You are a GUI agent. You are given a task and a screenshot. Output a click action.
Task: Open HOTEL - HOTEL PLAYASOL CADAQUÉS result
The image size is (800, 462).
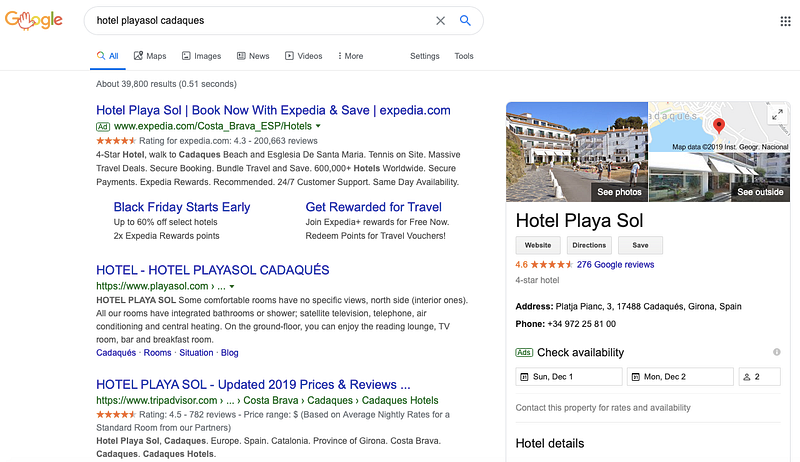(x=213, y=270)
